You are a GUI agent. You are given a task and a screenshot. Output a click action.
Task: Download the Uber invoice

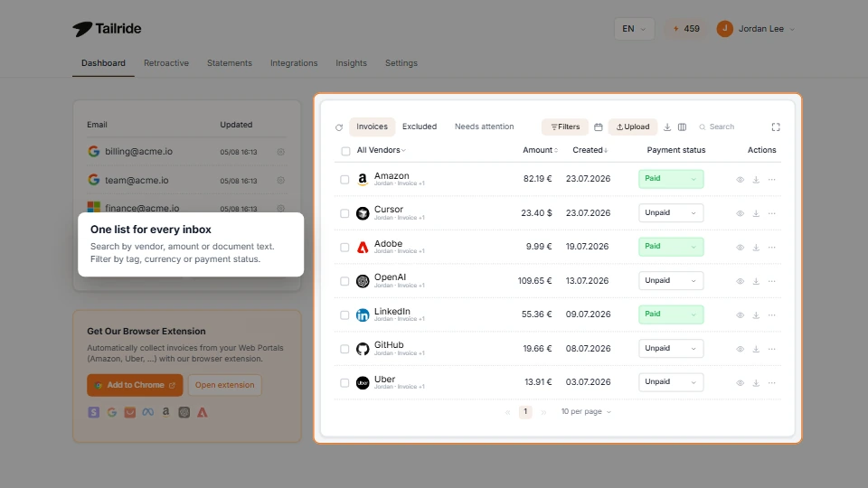[756, 383]
